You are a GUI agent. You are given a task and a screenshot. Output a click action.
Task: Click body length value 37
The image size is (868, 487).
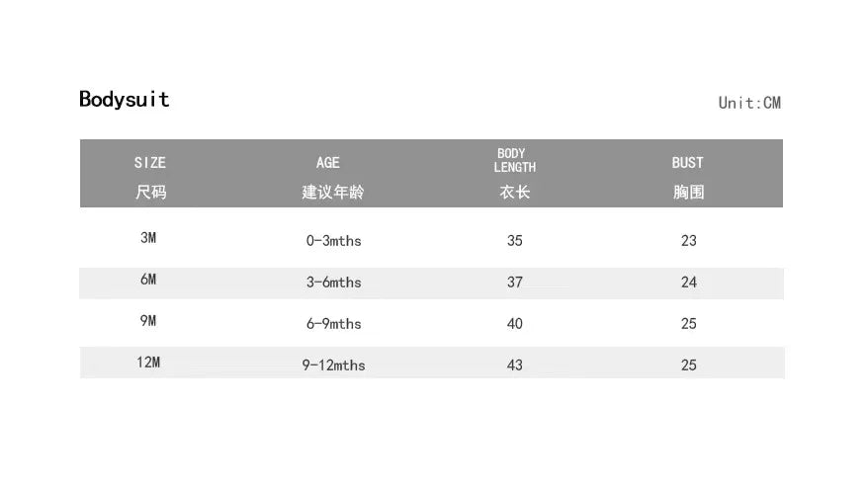click(x=515, y=283)
